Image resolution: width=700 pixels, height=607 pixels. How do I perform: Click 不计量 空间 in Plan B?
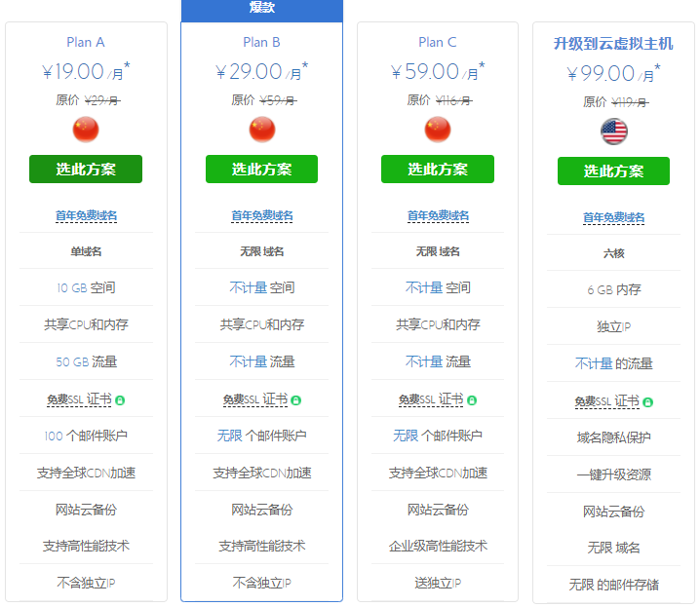coord(262,288)
